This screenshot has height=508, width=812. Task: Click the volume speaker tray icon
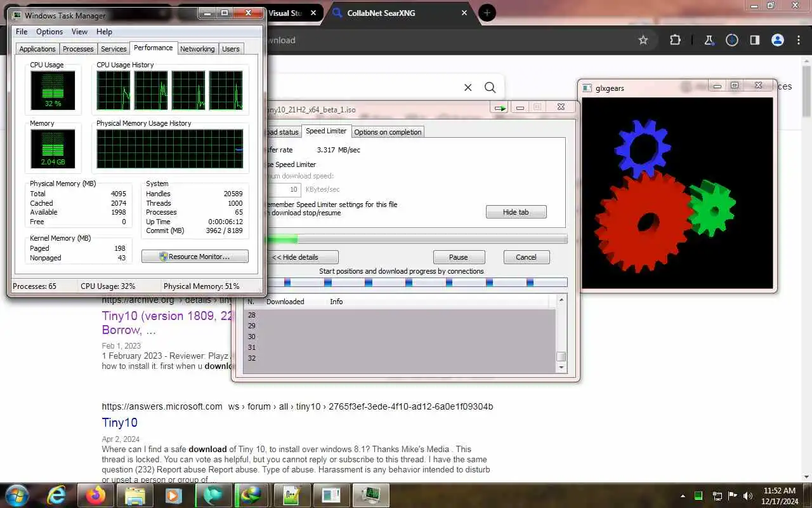pos(749,496)
